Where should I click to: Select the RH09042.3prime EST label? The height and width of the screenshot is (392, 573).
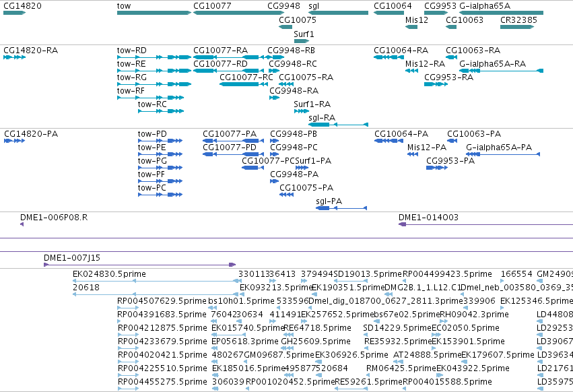pyautogui.click(x=474, y=315)
